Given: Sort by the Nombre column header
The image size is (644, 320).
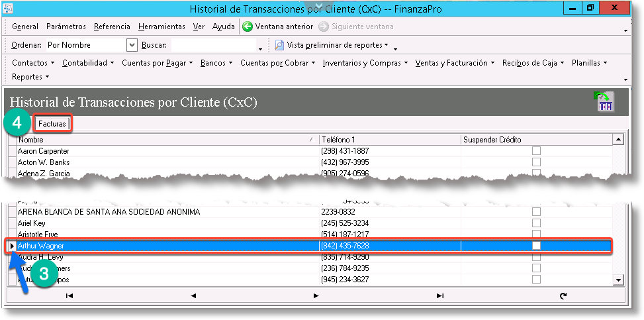Looking at the screenshot, I should 167,140.
